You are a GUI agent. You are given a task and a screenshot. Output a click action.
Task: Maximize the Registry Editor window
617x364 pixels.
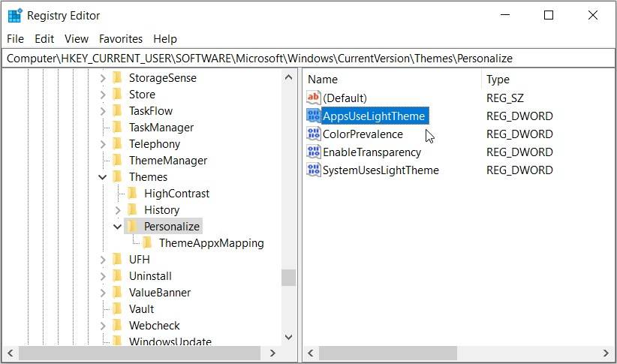point(549,15)
